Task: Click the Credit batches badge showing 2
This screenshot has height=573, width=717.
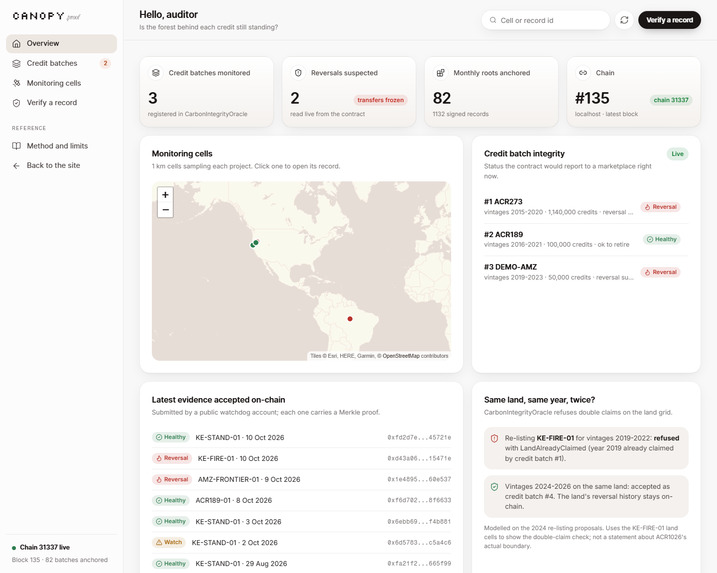Action: coord(105,64)
